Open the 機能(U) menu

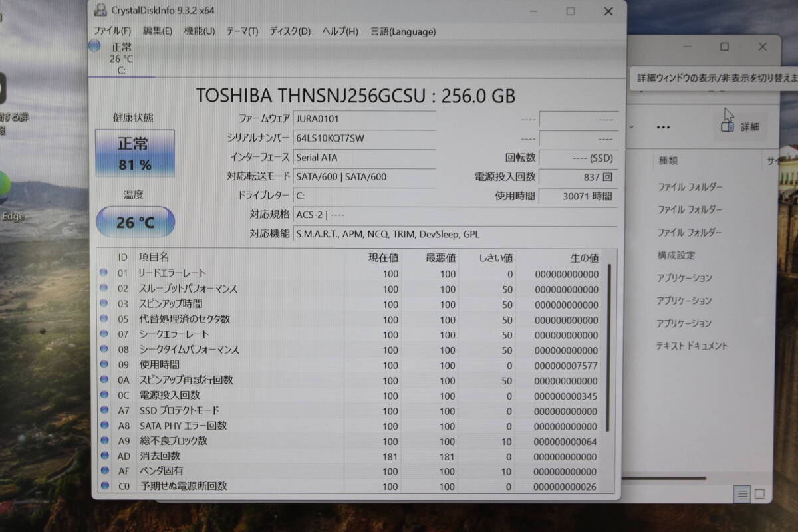199,31
